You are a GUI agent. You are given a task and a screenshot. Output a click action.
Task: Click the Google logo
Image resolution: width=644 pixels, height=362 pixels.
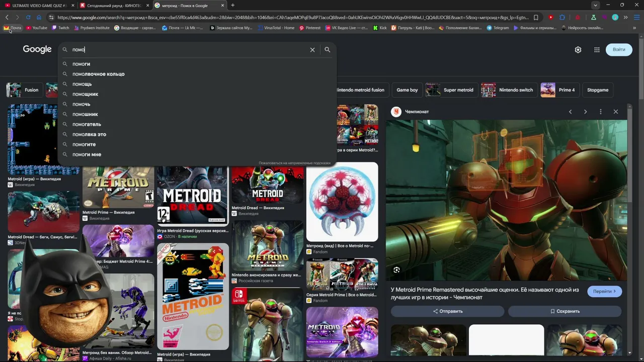37,49
